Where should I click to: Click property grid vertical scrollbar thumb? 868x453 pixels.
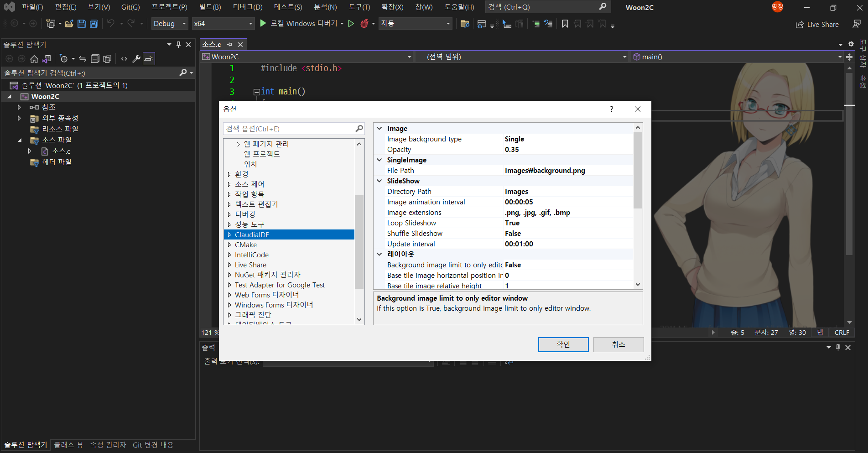pyautogui.click(x=638, y=170)
